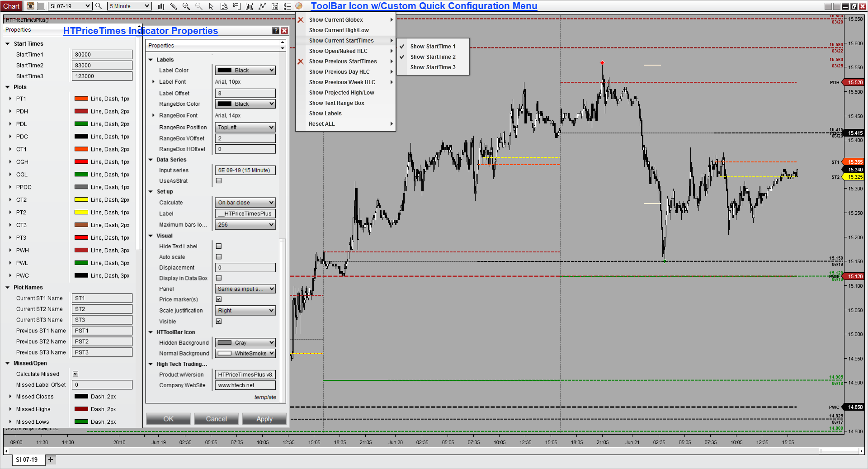Viewport: 868px width, 469px height.
Task: Click scroll right arrow at chart bottom
Action: 861,451
